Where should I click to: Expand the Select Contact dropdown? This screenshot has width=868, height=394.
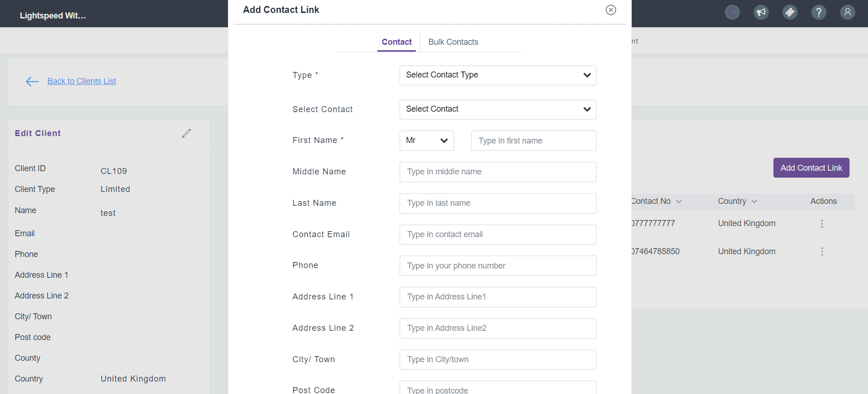(498, 109)
